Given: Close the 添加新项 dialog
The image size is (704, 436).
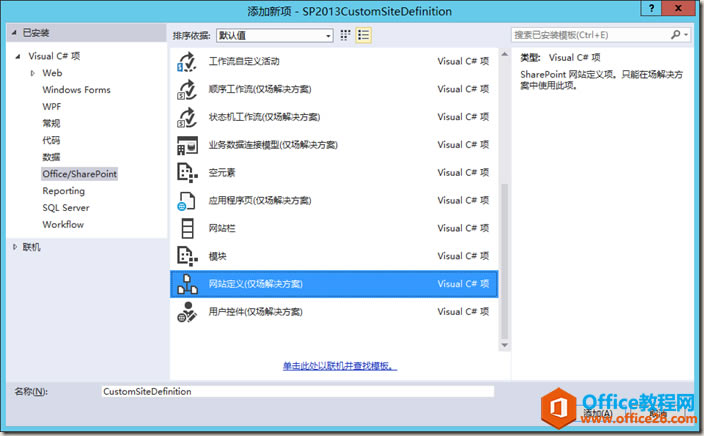Looking at the screenshot, I should (x=678, y=8).
